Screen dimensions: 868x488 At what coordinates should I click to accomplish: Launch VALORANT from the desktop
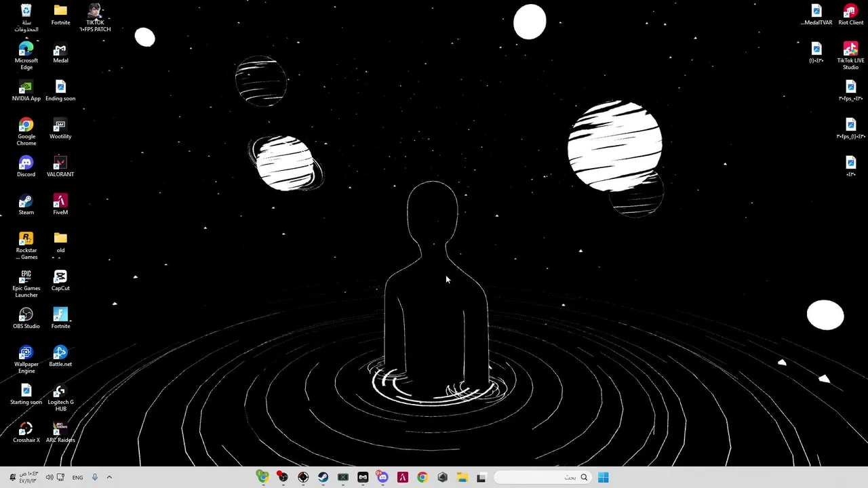[60, 167]
